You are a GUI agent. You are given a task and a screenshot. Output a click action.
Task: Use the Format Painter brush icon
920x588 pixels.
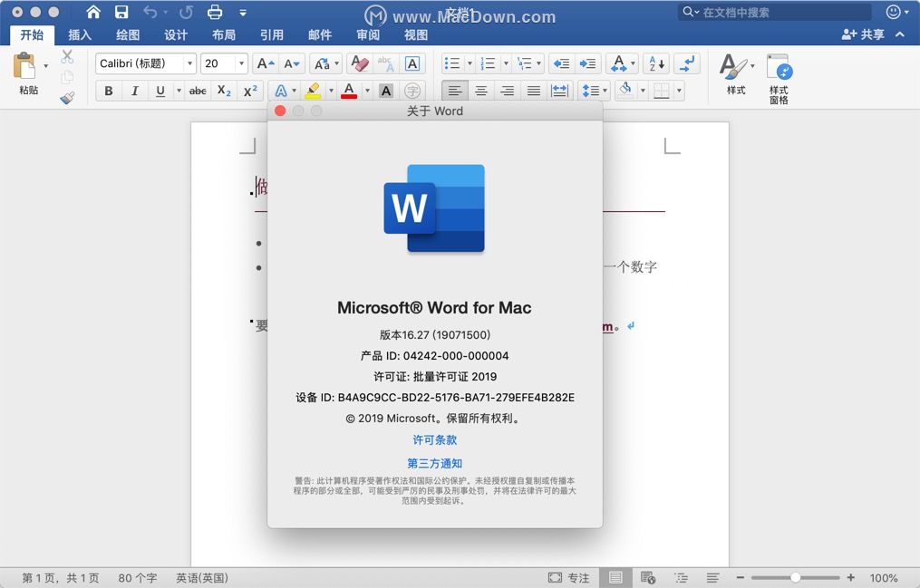click(x=67, y=97)
